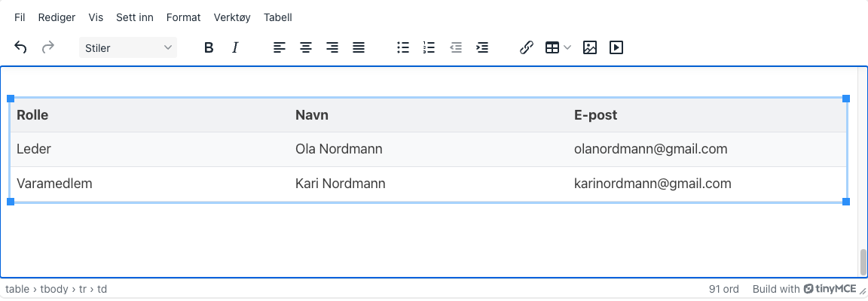Insert a numbered list

(x=429, y=47)
